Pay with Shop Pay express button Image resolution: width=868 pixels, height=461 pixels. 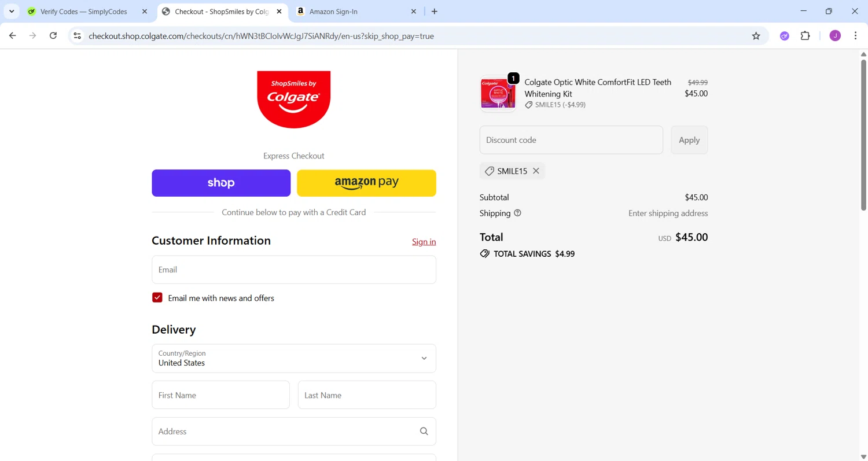pyautogui.click(x=221, y=183)
